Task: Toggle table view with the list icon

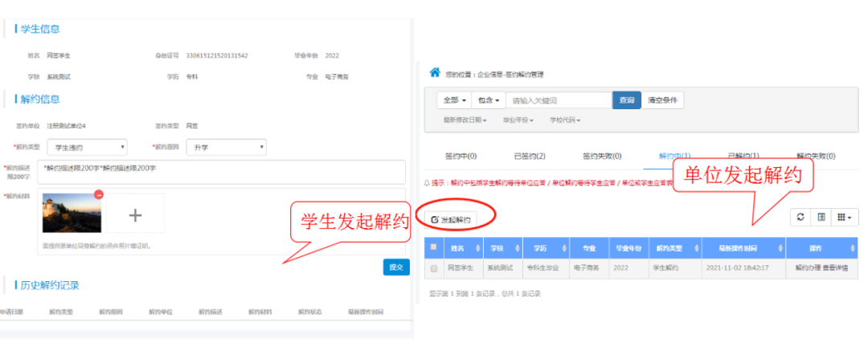Action: click(x=821, y=217)
